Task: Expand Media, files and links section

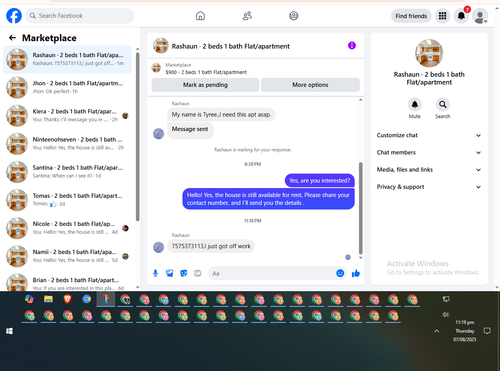Action: pos(429,170)
